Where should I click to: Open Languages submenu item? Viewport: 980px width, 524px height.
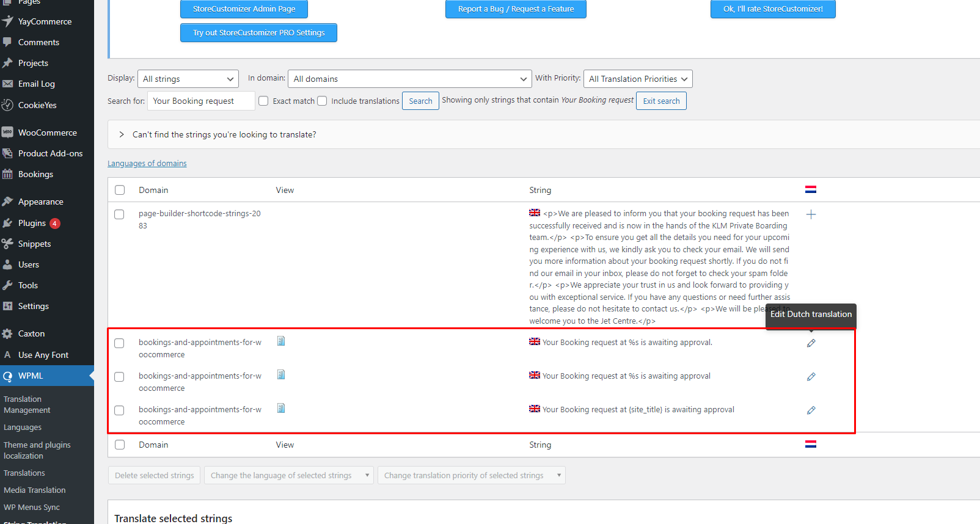[x=23, y=428]
